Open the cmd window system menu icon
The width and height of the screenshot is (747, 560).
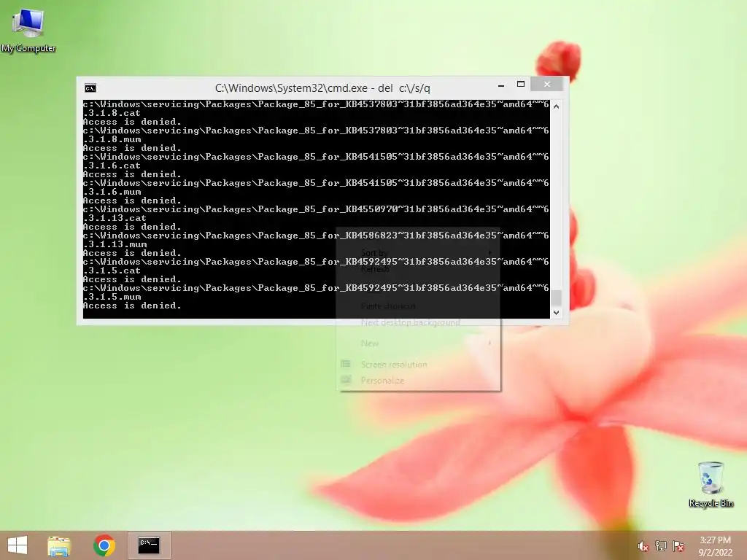[90, 88]
